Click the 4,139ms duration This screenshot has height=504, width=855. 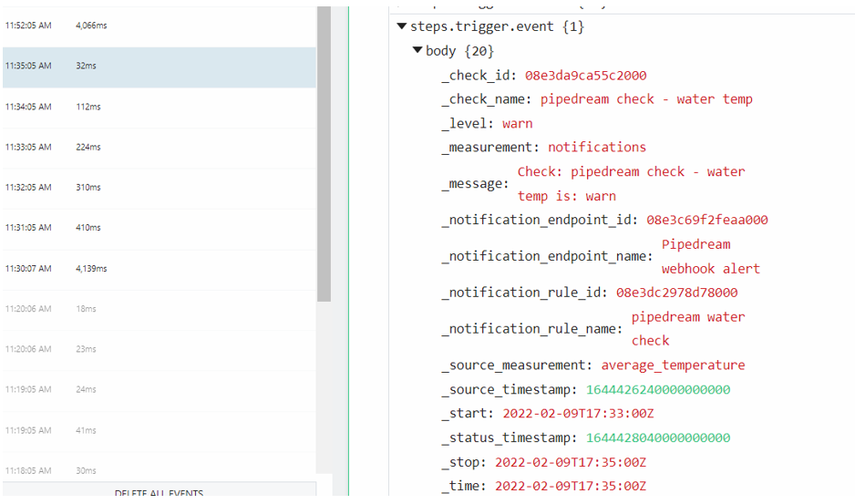pyautogui.click(x=91, y=268)
